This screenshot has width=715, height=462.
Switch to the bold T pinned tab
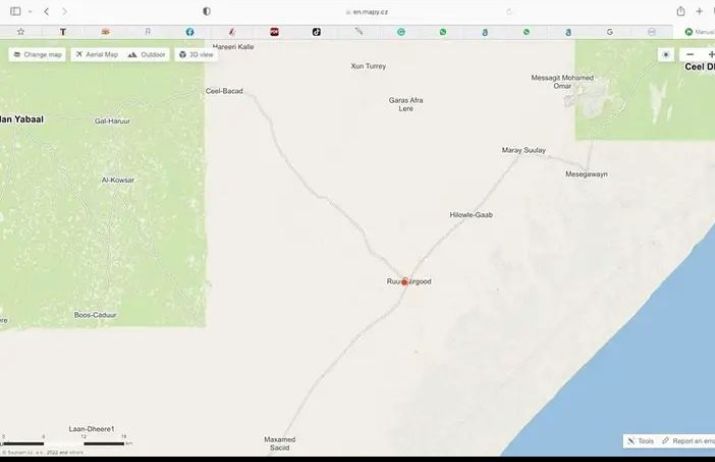point(63,31)
